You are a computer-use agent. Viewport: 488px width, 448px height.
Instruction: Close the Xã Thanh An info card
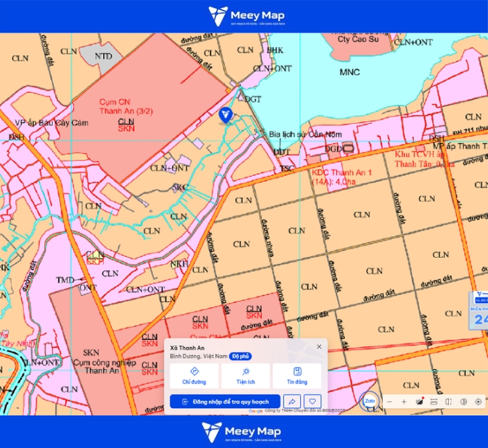coord(319,347)
